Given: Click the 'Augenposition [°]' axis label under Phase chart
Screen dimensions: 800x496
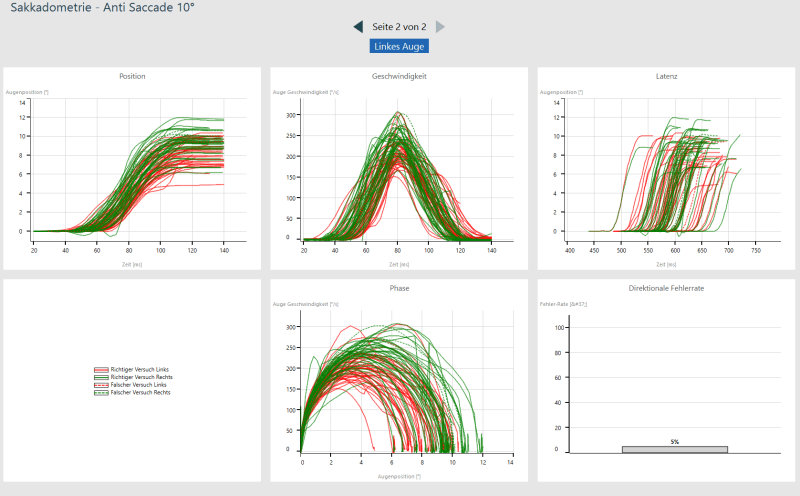Looking at the screenshot, I should point(399,476).
